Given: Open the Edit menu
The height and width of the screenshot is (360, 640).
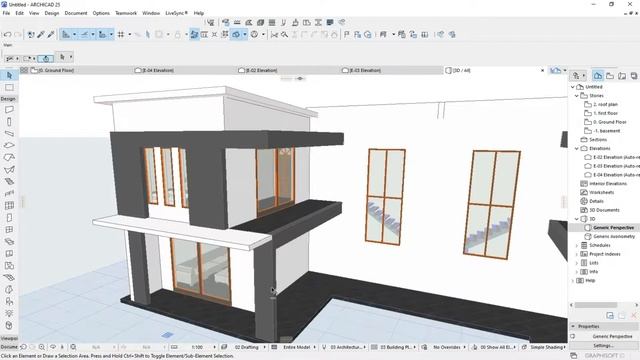Looking at the screenshot, I should click(19, 13).
